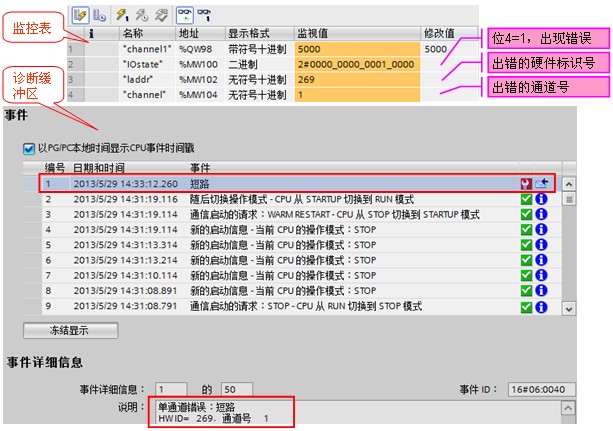Screen dimensions: 613x431
Task: Click green check icon on event row 9
Action: pyautogui.click(x=526, y=307)
